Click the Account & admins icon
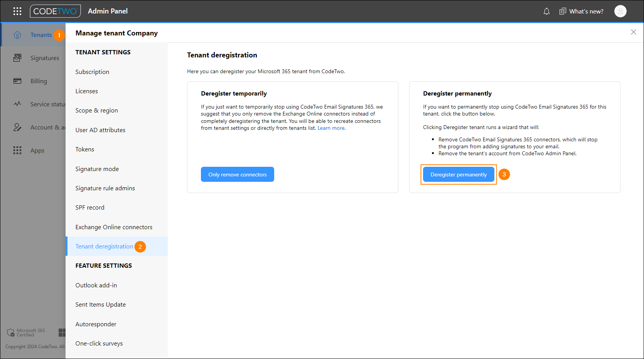The image size is (644, 359). click(17, 127)
